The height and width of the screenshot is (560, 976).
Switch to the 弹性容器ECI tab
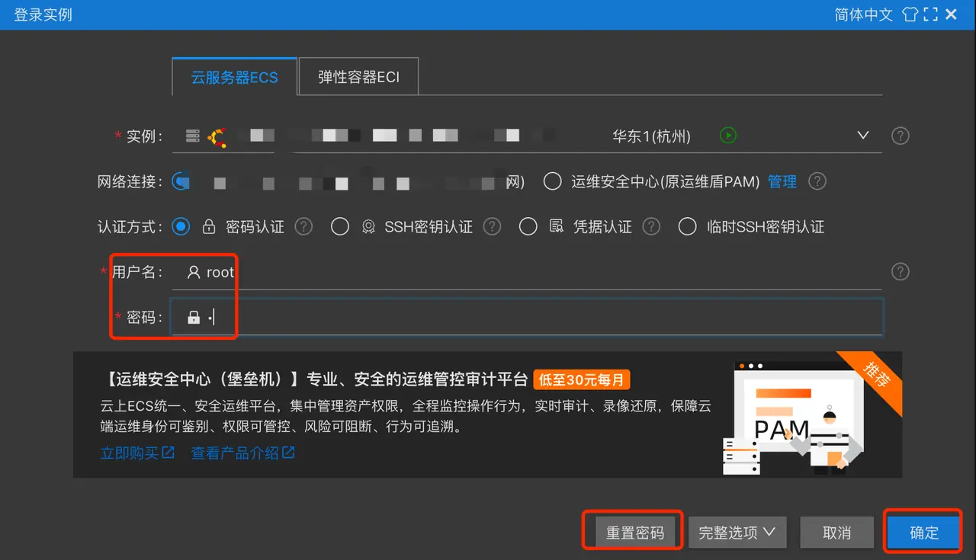click(358, 76)
